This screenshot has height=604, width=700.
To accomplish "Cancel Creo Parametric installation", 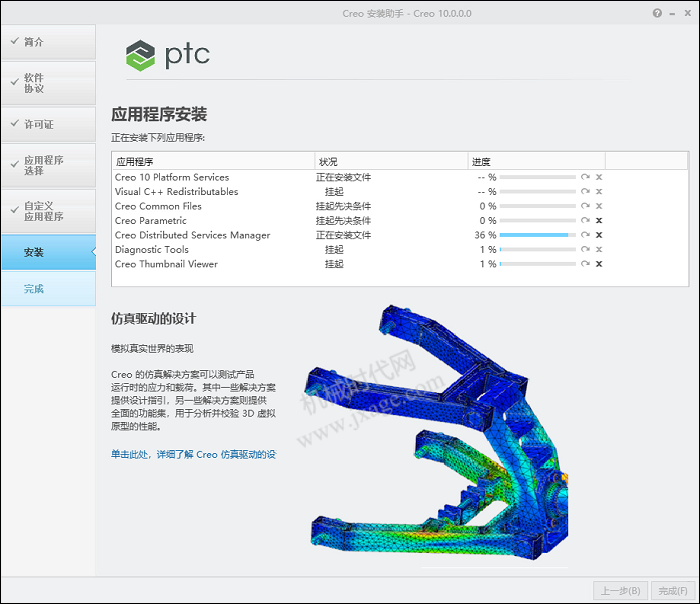I will [599, 221].
